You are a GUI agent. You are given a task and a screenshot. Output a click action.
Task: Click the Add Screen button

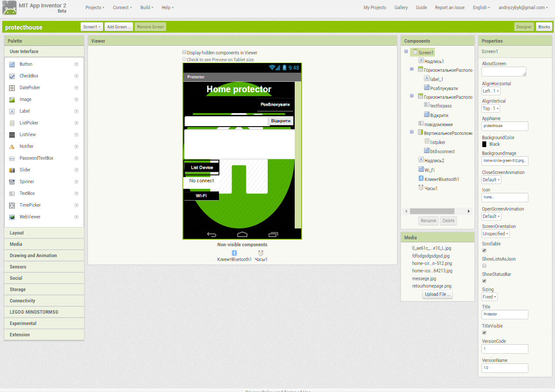point(119,27)
